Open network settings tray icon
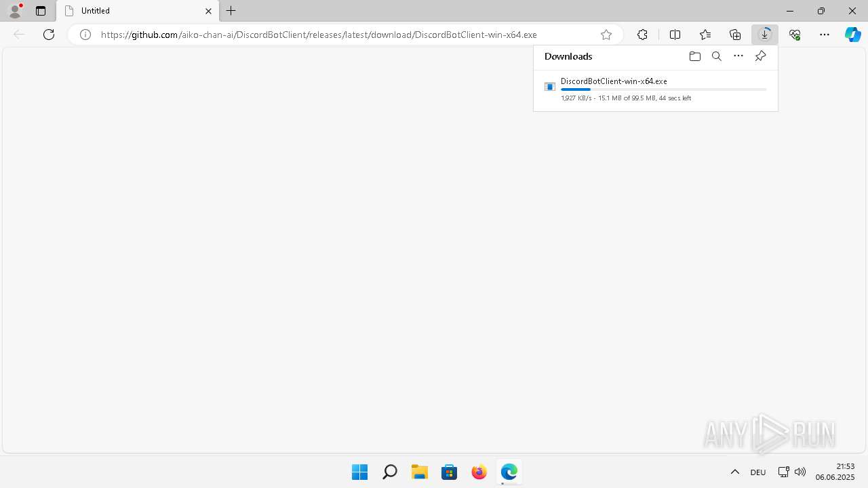868x488 pixels. click(783, 472)
